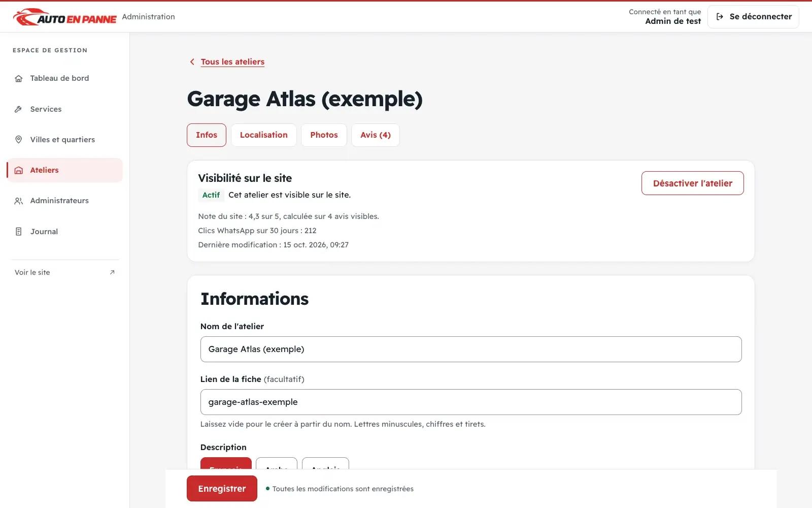Follow the Tous les ateliers link
Viewport: 812px width, 508px height.
[232, 62]
